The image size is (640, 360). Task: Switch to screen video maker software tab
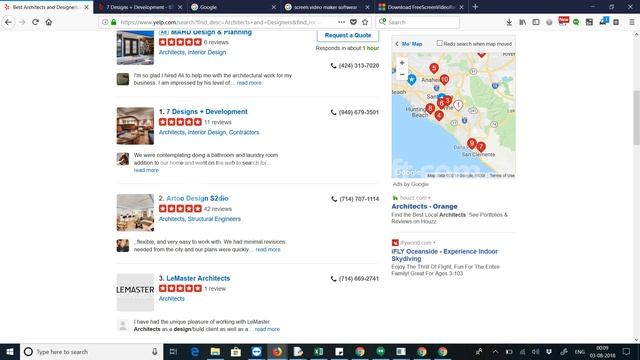(327, 7)
